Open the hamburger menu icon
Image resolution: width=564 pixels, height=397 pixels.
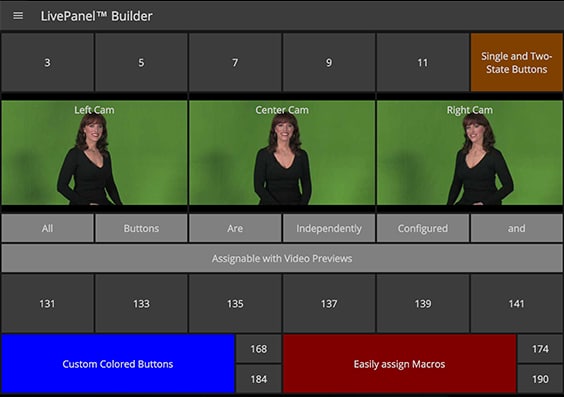click(x=18, y=16)
